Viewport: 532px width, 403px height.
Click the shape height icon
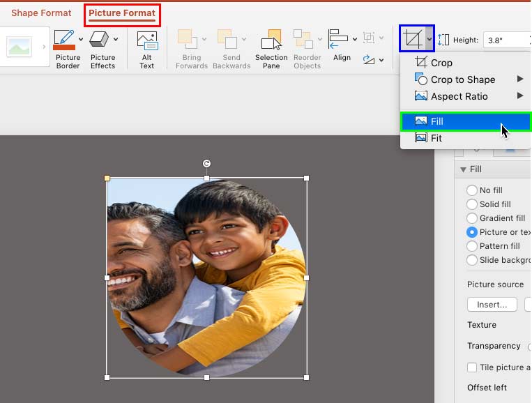(443, 40)
